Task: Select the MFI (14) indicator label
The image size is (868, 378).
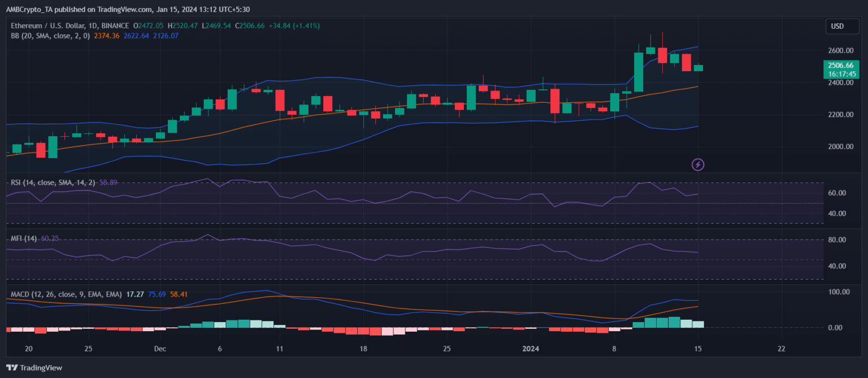Action: [x=24, y=238]
